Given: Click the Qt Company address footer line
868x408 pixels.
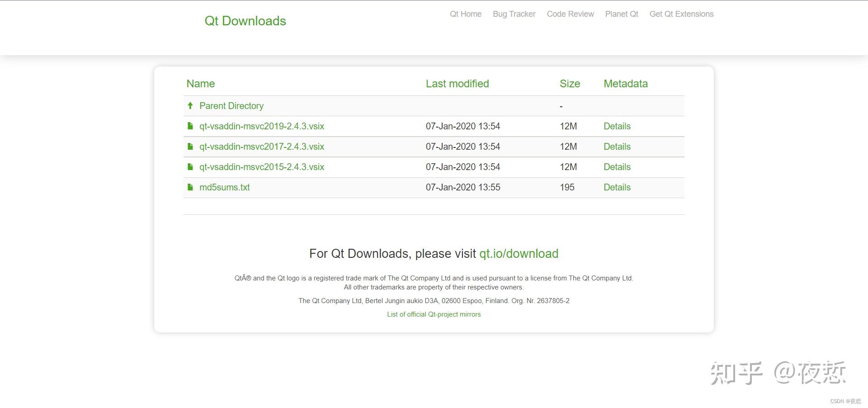Looking at the screenshot, I should 434,301.
